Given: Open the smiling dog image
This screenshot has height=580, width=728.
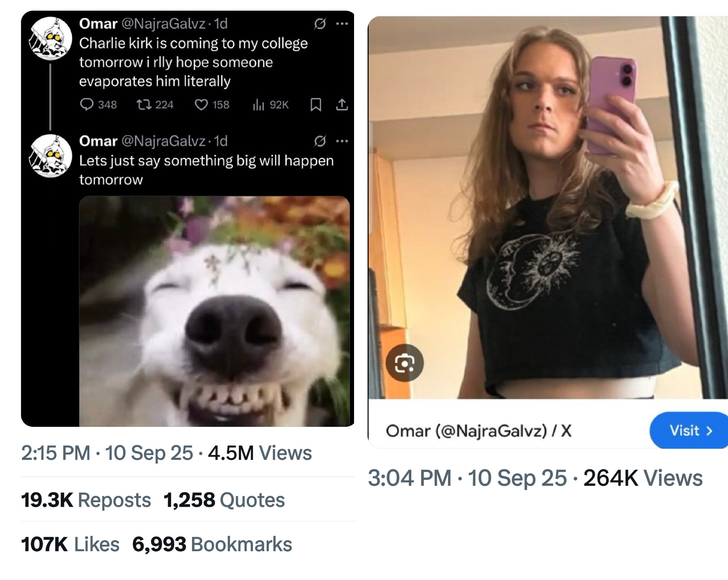Looking at the screenshot, I should (x=214, y=311).
